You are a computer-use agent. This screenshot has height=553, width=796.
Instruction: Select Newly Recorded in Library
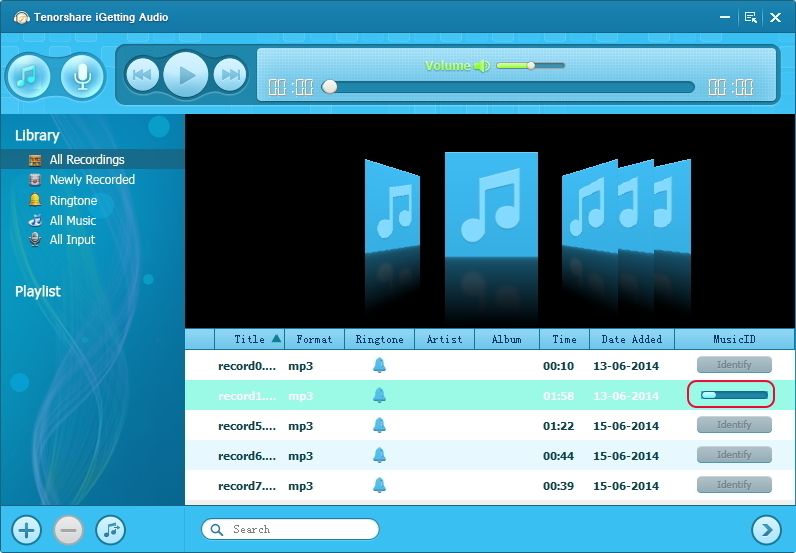pyautogui.click(x=92, y=180)
